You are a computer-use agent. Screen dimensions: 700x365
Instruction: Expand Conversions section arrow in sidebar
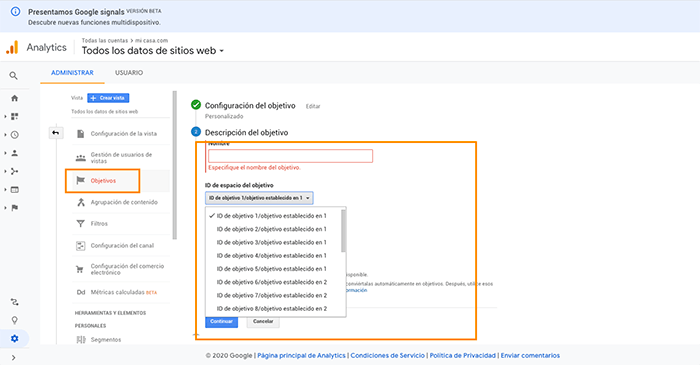pos(5,208)
